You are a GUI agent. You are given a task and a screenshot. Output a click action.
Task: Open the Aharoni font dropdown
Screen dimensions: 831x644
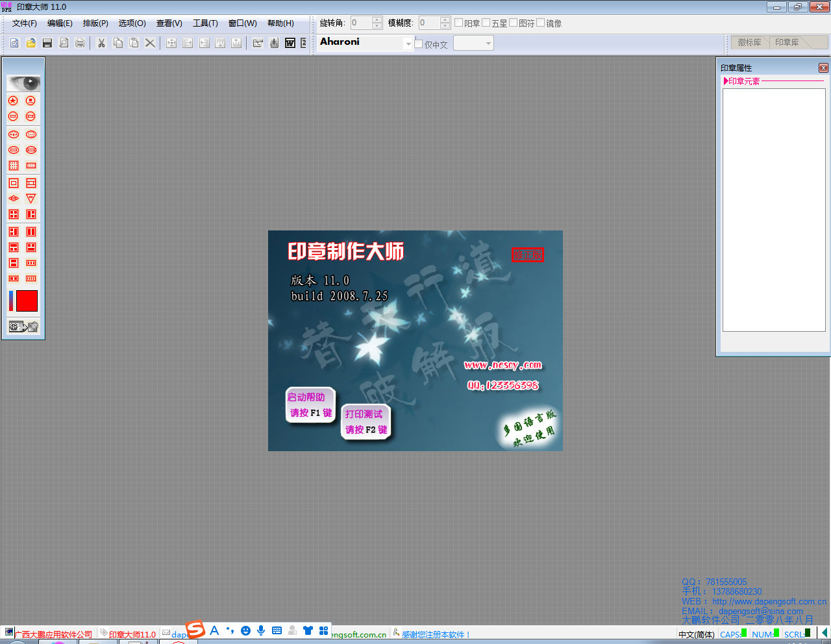coord(408,43)
